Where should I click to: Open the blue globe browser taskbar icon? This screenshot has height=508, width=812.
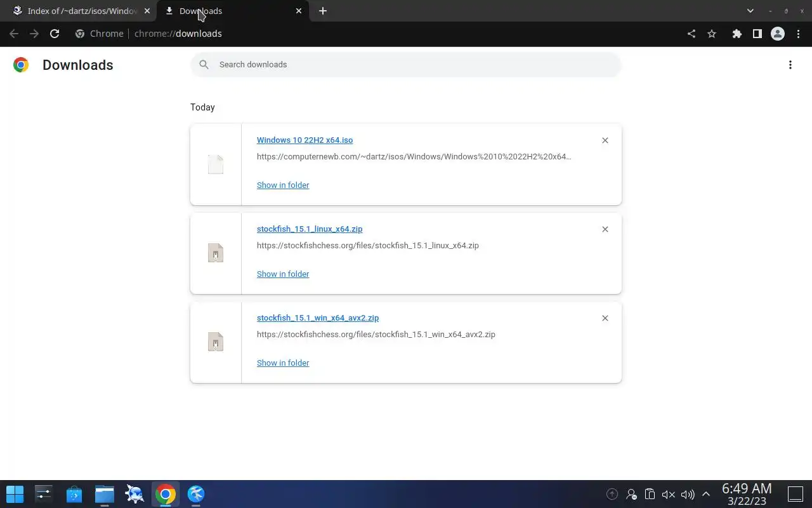coord(196,494)
